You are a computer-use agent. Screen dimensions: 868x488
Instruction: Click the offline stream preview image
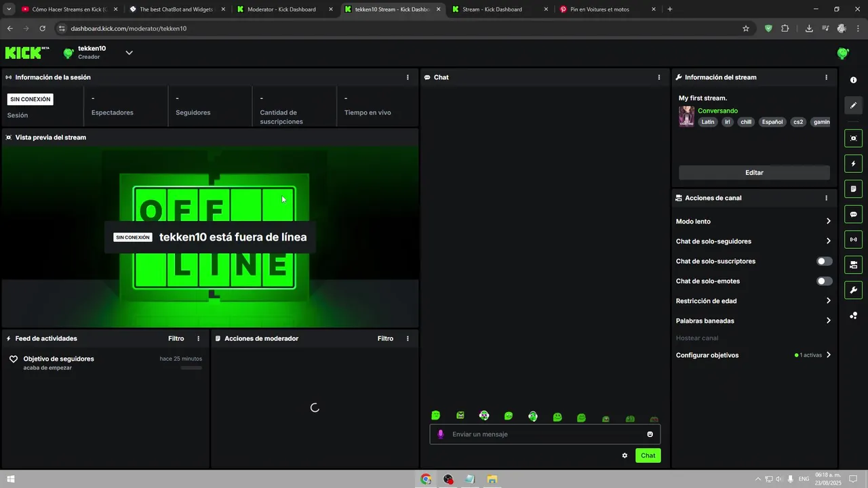click(210, 236)
